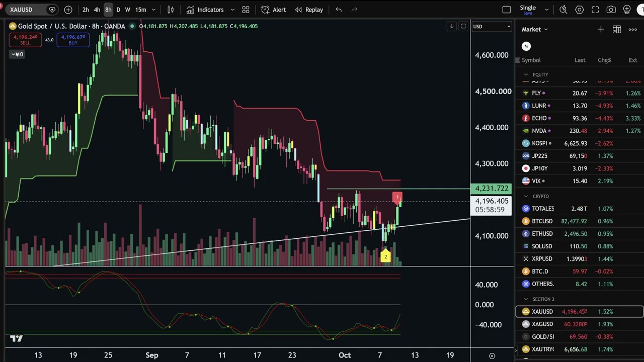
Task: Switch to the 4h timeframe
Action: [x=97, y=10]
